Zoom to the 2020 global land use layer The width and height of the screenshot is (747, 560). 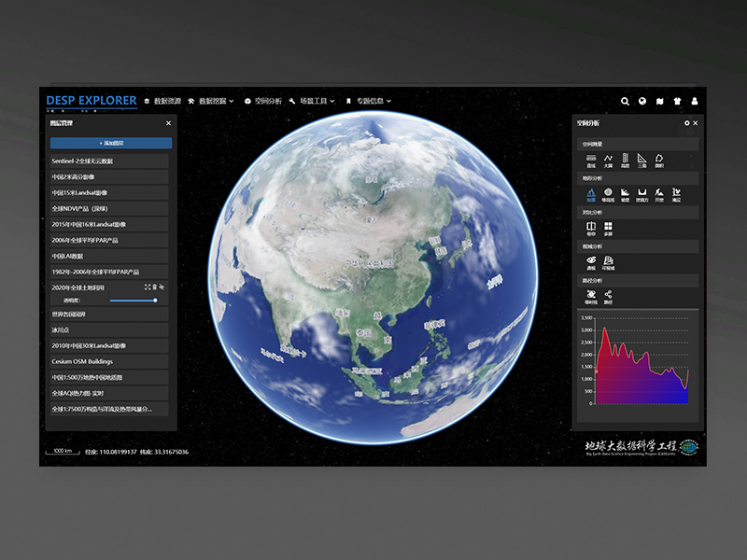click(x=148, y=287)
